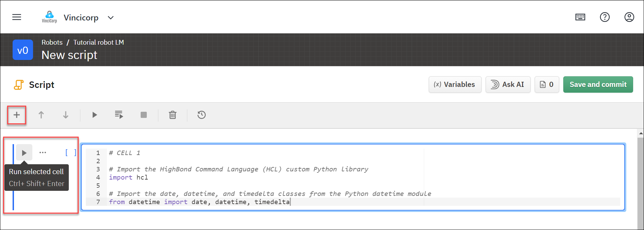Open the user profile account menu
This screenshot has width=644, height=230.
629,17
